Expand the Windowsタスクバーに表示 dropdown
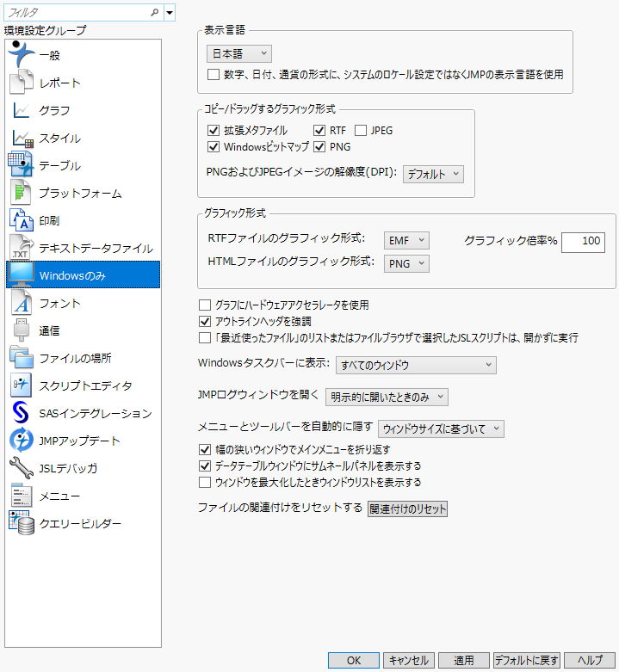The width and height of the screenshot is (619, 672). (x=416, y=365)
